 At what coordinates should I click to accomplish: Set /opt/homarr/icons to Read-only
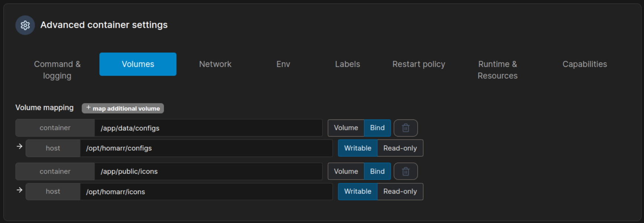pyautogui.click(x=400, y=191)
